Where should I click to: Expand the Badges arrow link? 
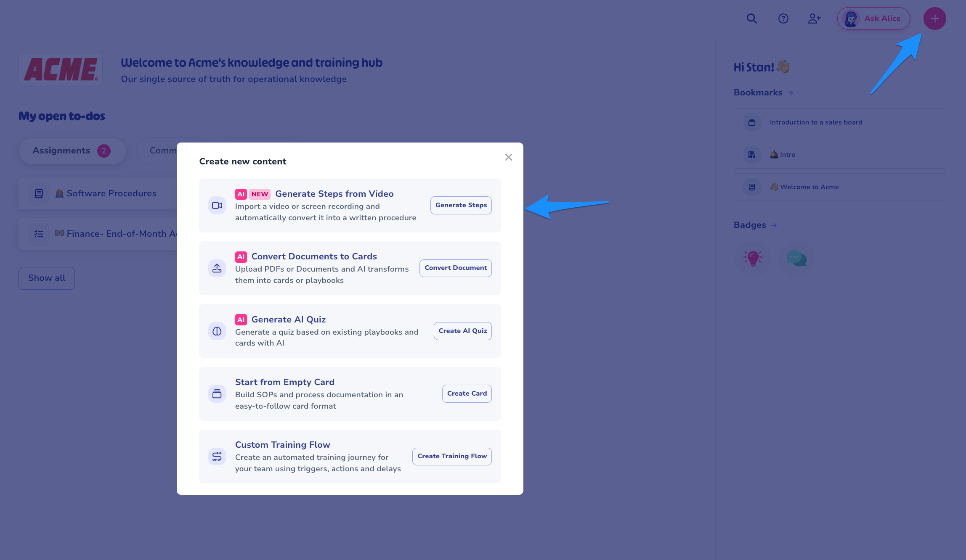coord(774,225)
